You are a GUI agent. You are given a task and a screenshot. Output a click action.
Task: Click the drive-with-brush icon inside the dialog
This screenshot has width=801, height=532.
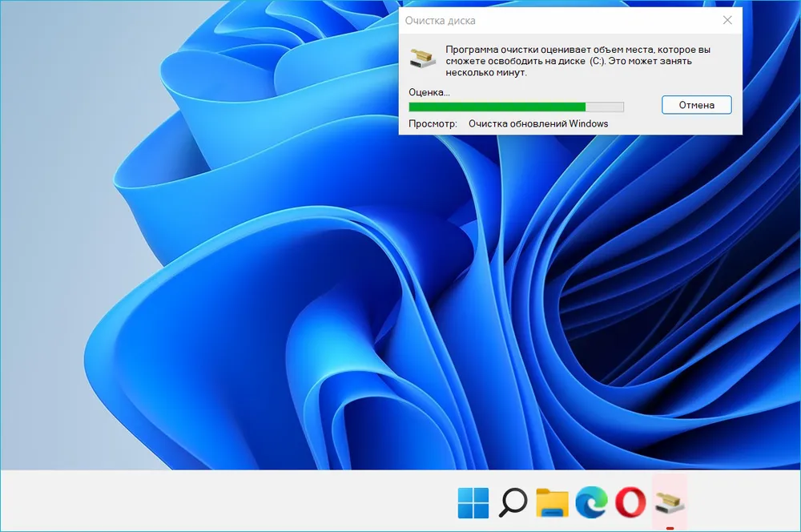[x=422, y=58]
